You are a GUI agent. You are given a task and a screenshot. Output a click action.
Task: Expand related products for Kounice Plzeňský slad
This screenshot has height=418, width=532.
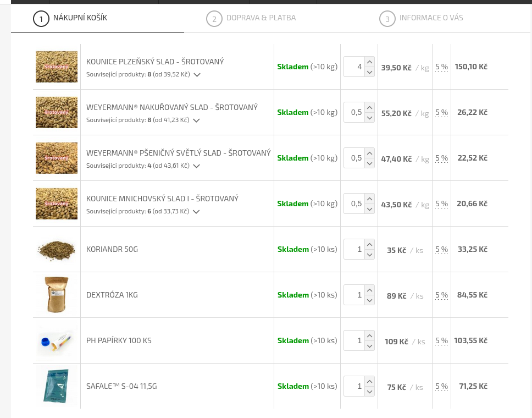(x=197, y=75)
